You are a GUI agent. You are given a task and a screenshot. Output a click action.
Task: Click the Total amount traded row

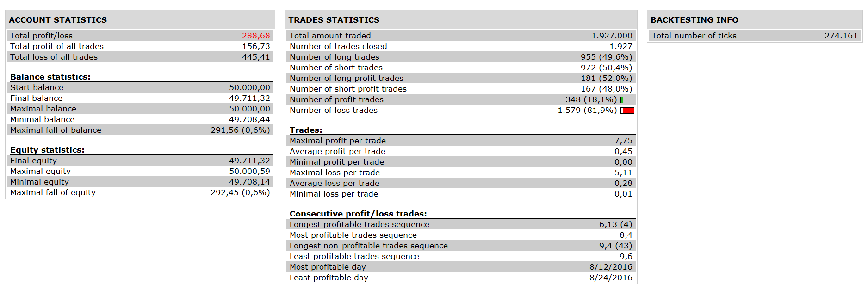(461, 36)
